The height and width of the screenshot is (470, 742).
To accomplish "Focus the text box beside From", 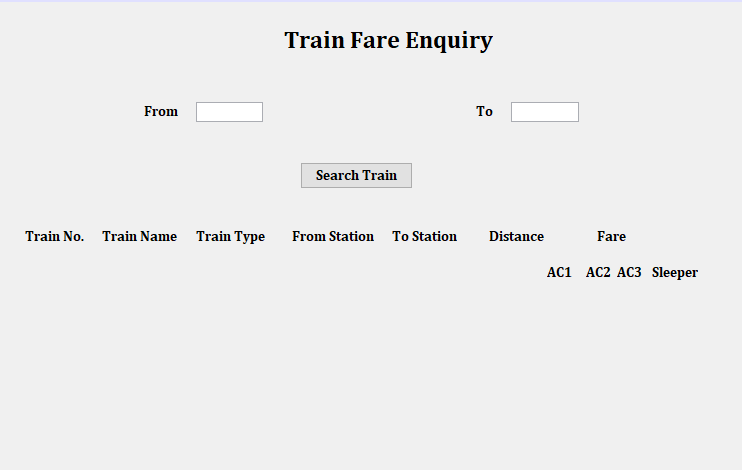I will click(x=230, y=112).
